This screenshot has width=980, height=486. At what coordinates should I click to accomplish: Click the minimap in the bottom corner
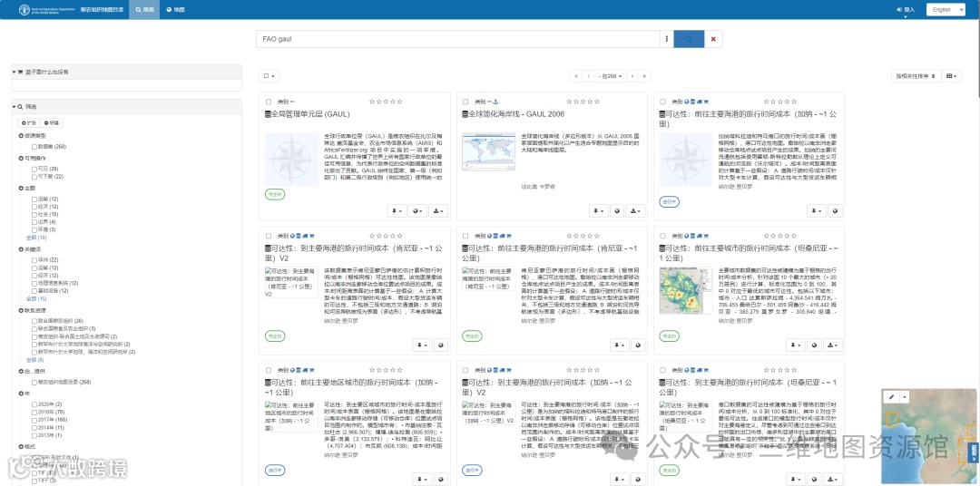[927, 437]
